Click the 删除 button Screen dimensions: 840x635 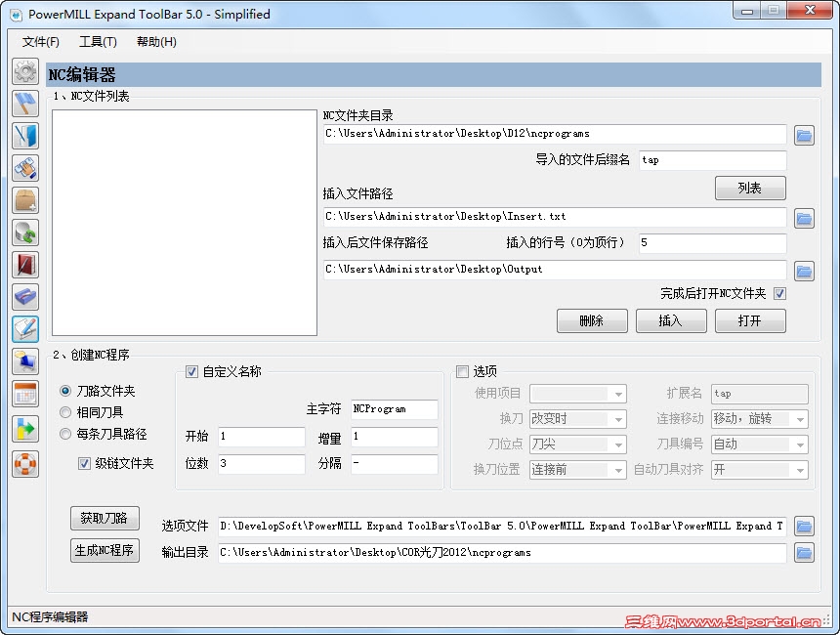pyautogui.click(x=592, y=321)
